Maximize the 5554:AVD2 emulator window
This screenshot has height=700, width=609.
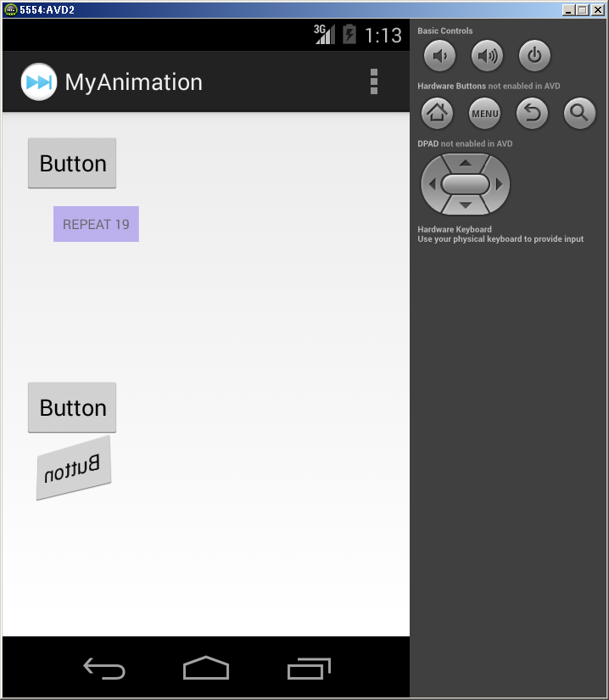pos(582,10)
